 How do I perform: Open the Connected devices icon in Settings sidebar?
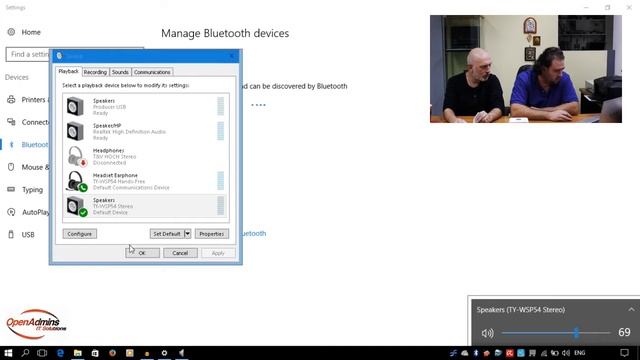tap(11, 122)
